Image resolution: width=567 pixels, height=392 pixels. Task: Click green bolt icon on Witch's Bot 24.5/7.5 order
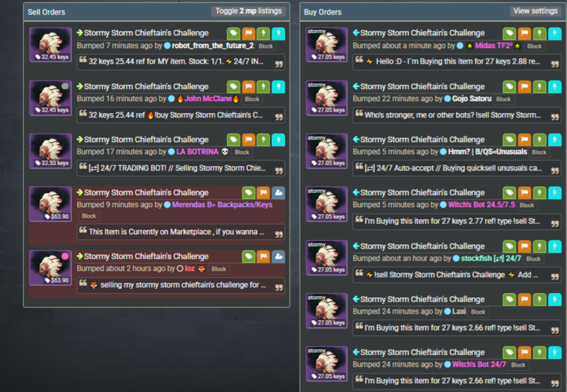pyautogui.click(x=539, y=193)
